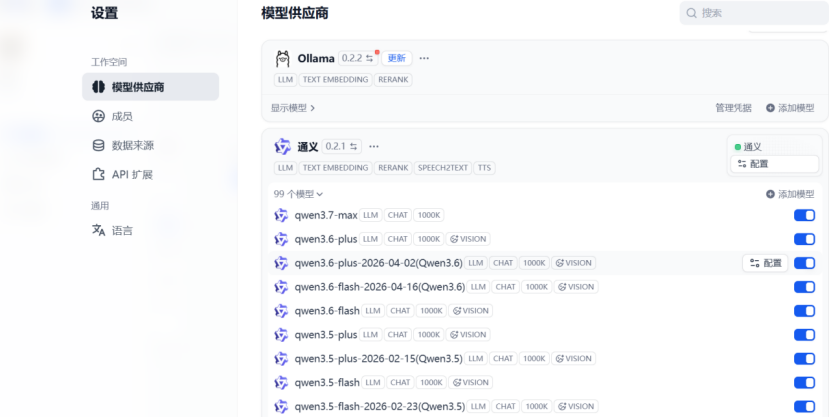Click the 1000K tag on qwen3.7-max

(429, 215)
